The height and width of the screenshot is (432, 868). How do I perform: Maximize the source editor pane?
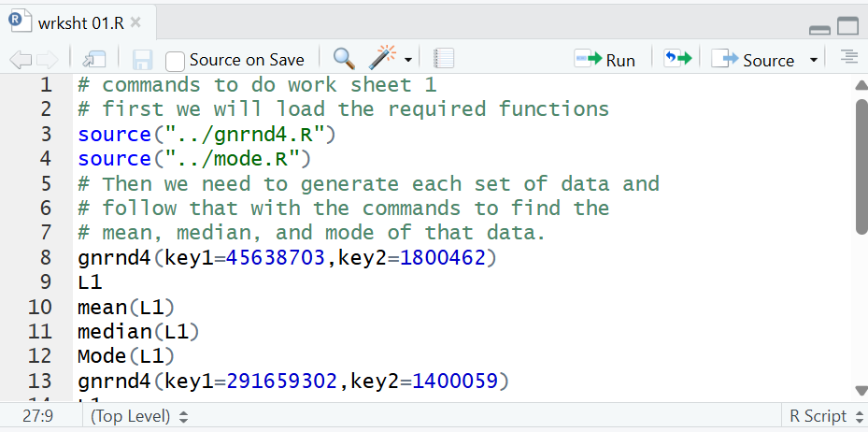847,27
